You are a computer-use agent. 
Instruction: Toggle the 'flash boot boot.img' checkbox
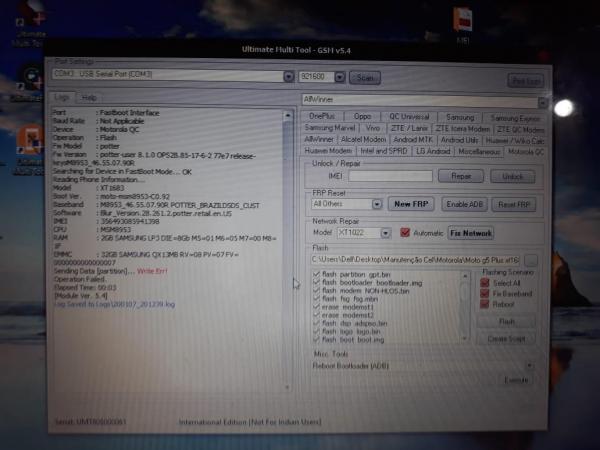coord(316,339)
